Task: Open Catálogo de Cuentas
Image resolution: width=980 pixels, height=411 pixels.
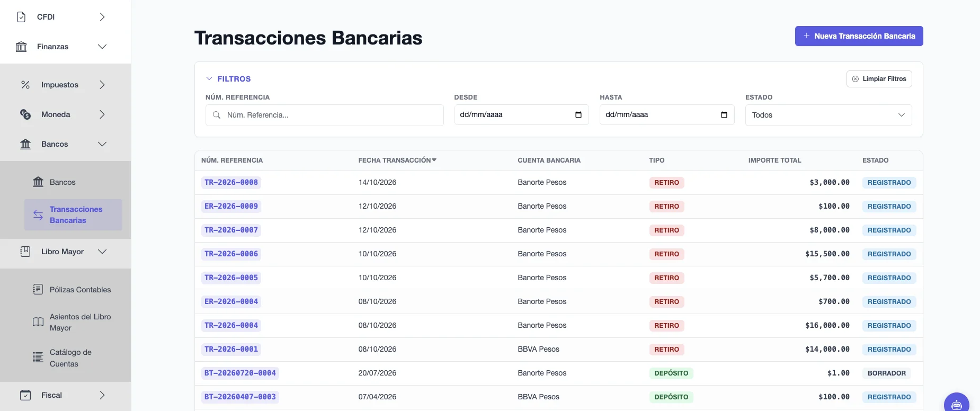Action: coord(73,358)
